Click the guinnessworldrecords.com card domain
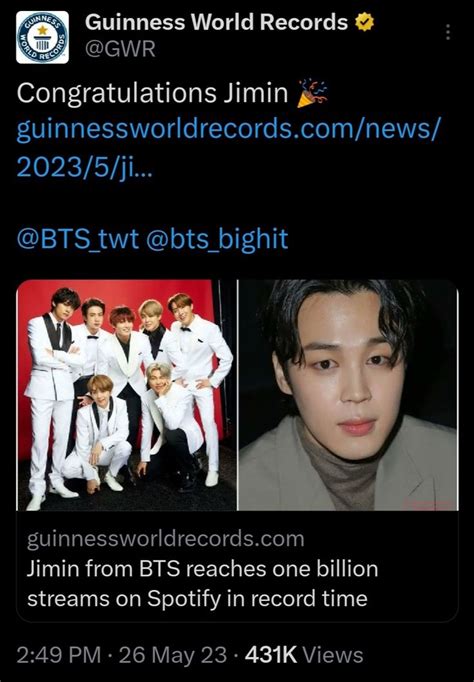This screenshot has height=682, width=474. click(166, 539)
